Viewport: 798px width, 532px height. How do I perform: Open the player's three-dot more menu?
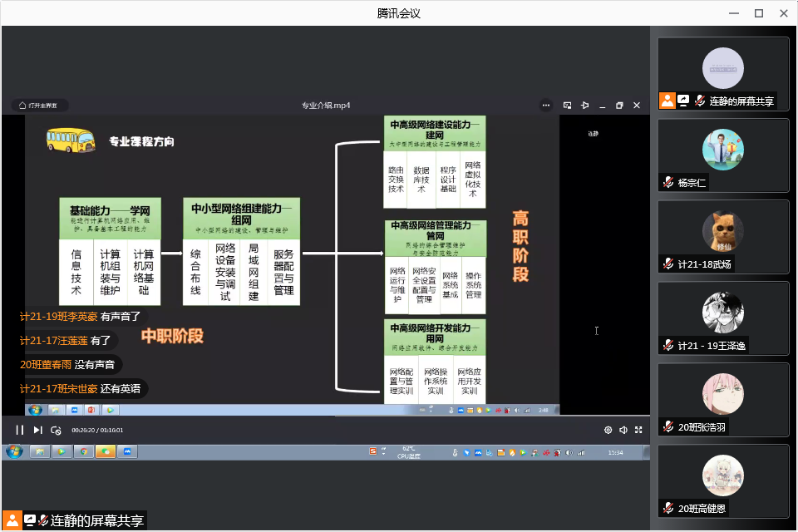(546, 106)
